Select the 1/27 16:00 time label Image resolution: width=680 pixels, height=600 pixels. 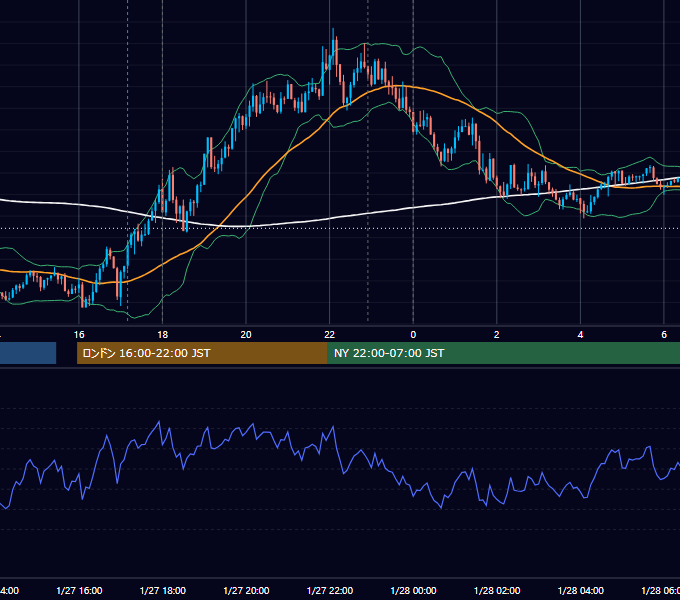point(79,590)
